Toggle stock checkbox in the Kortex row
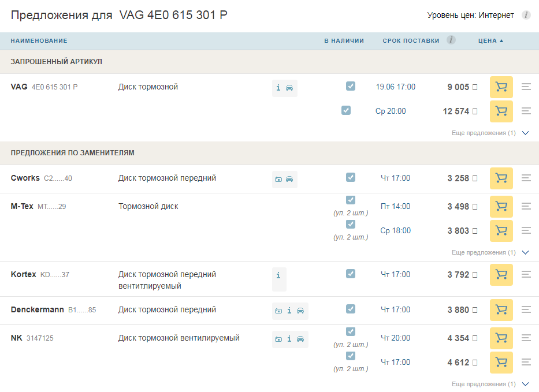539x392 pixels. [x=351, y=274]
